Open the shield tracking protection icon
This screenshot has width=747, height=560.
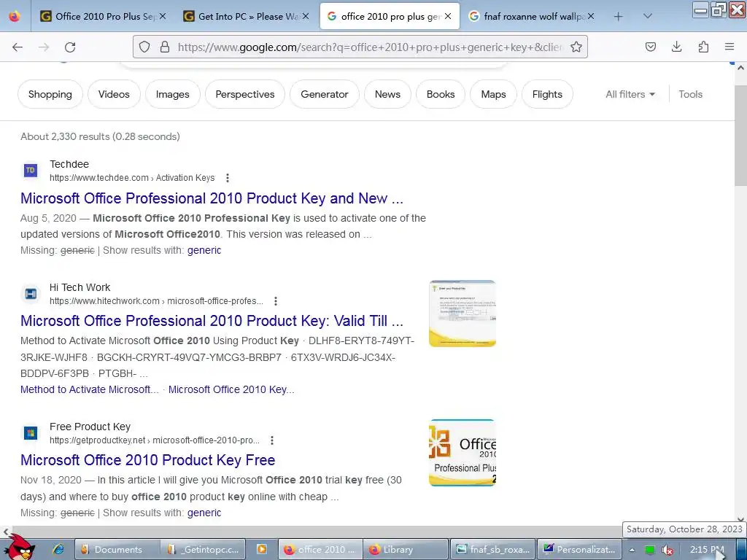tap(144, 47)
